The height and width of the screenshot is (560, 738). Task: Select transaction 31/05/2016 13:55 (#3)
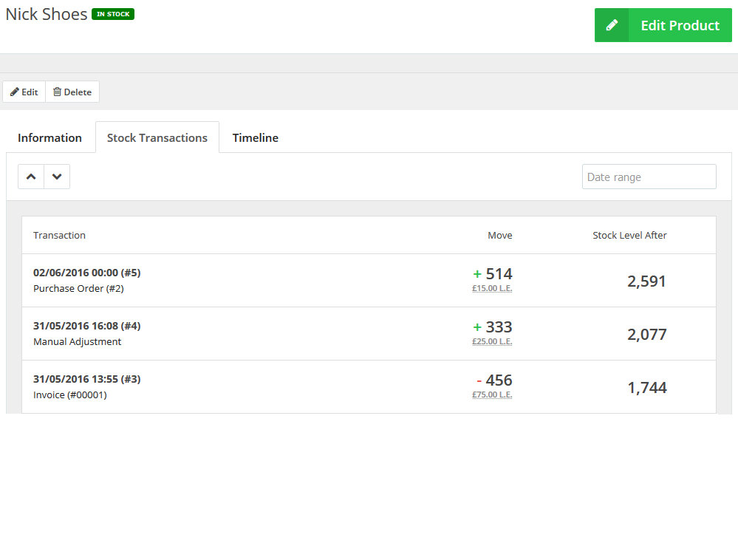(87, 379)
